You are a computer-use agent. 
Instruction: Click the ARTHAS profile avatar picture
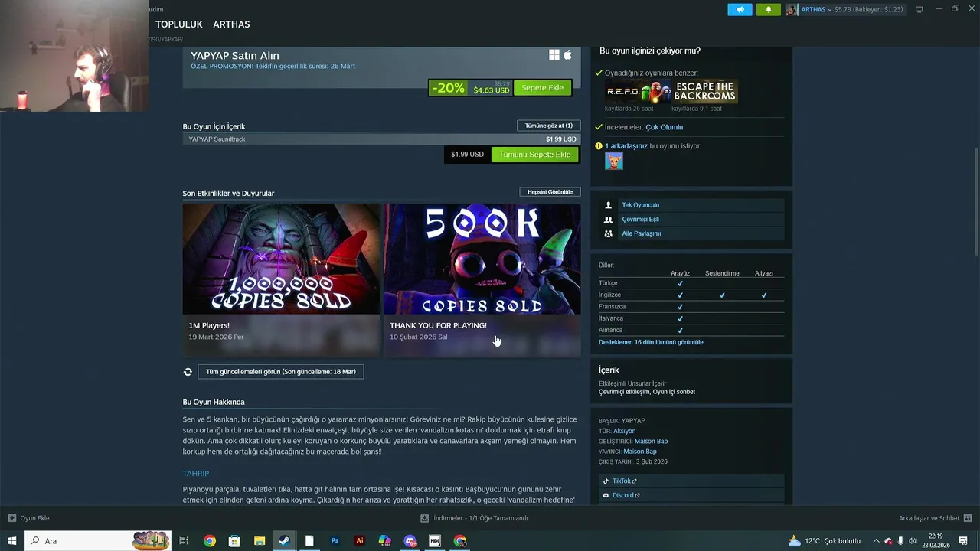792,10
